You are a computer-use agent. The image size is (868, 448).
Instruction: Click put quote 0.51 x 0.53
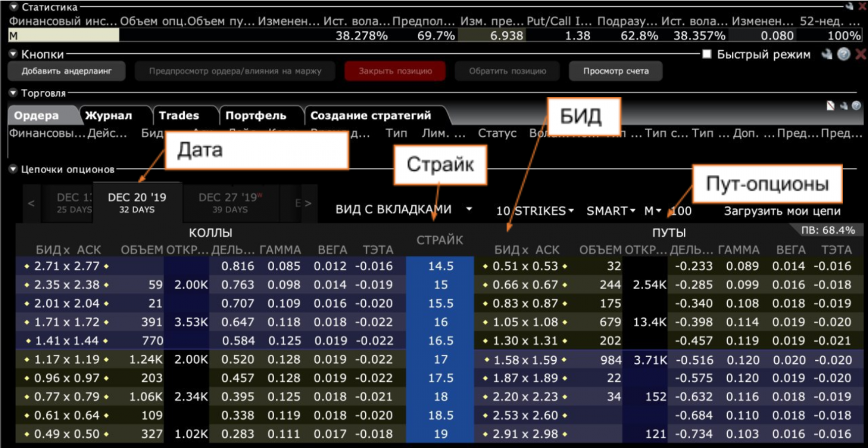pos(525,266)
